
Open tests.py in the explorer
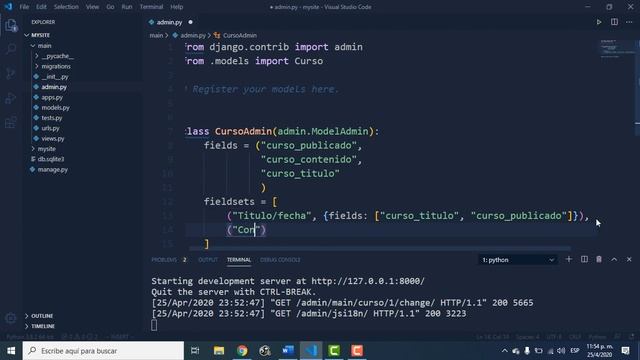[x=52, y=118]
